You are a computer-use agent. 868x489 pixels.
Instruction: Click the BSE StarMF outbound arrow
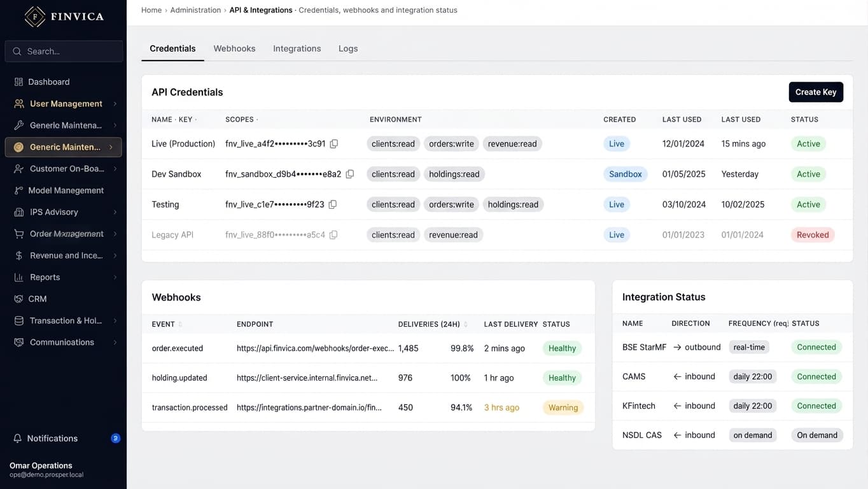(677, 347)
